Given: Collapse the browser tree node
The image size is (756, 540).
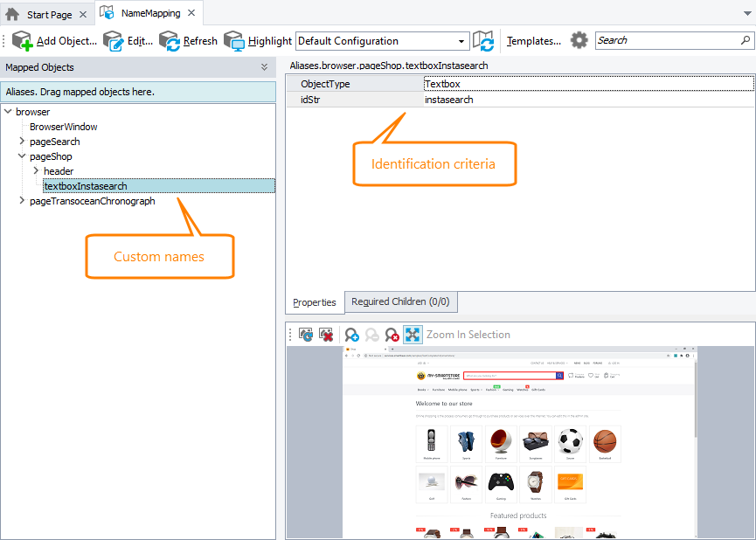Looking at the screenshot, I should [7, 111].
